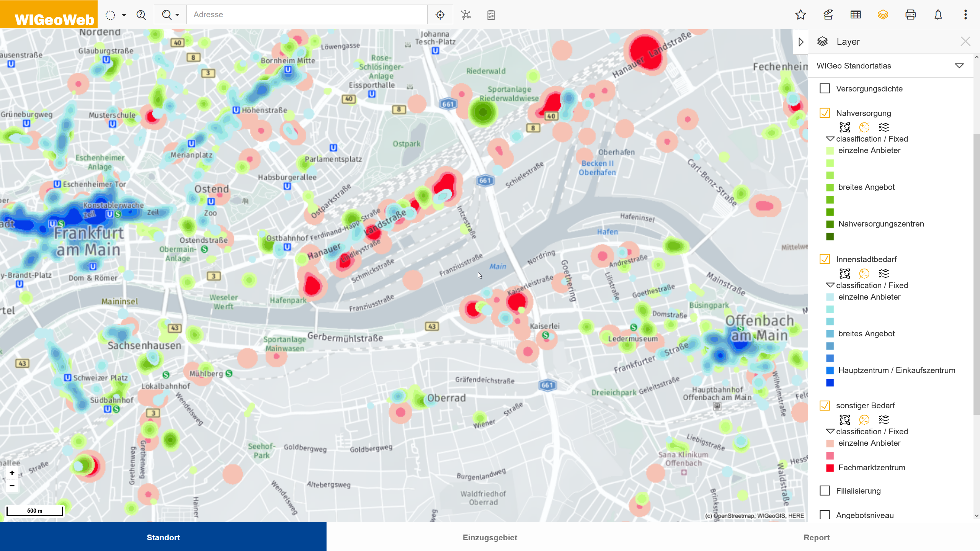The image size is (980, 551).
Task: Open the selection tool dropdown arrow
Action: [124, 15]
